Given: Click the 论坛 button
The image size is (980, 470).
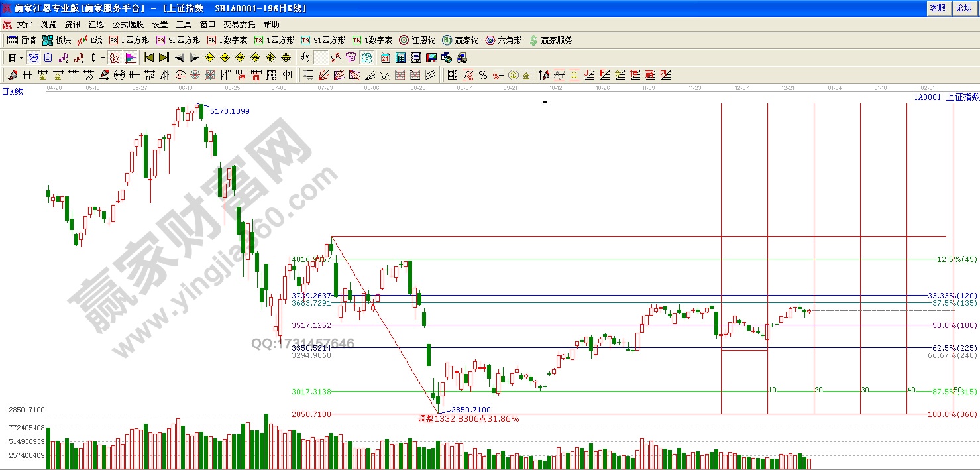Looking at the screenshot, I should tap(963, 8).
